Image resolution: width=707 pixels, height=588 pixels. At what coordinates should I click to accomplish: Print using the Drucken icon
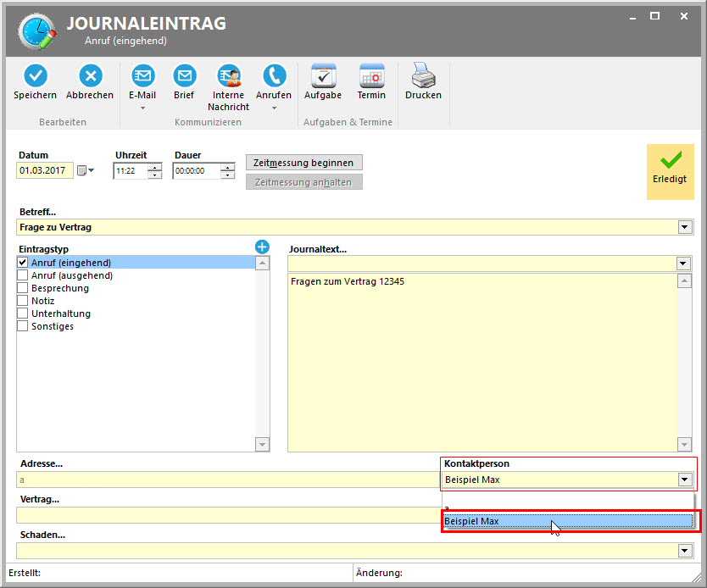(x=423, y=76)
